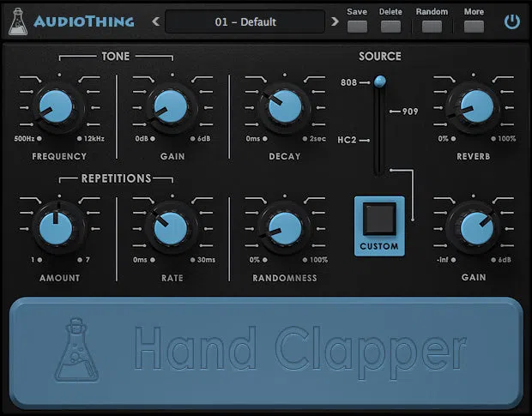Click the Decay knob
Image resolution: width=532 pixels, height=416 pixels.
[x=285, y=106]
